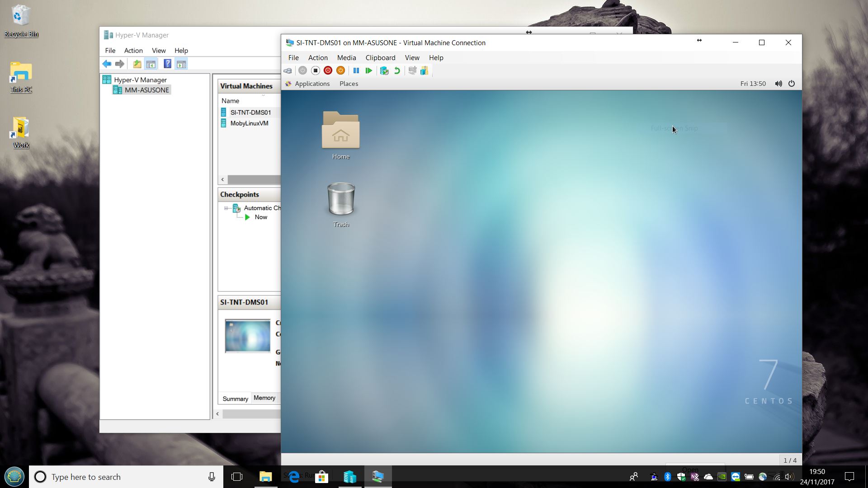Click the blue Help question mark icon
The image size is (868, 488).
167,64
